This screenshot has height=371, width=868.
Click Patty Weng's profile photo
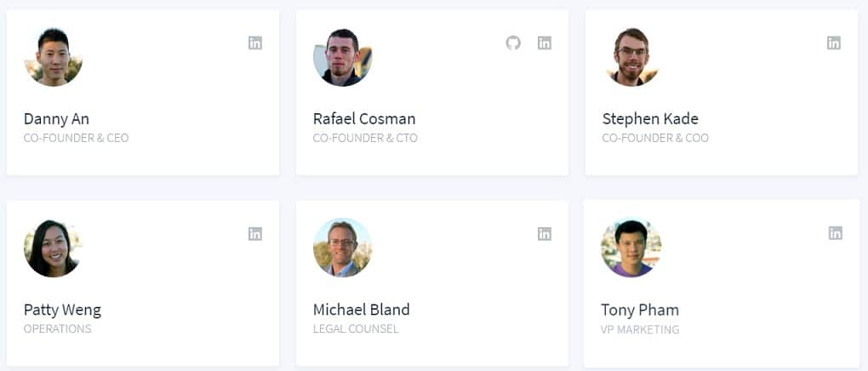point(54,248)
